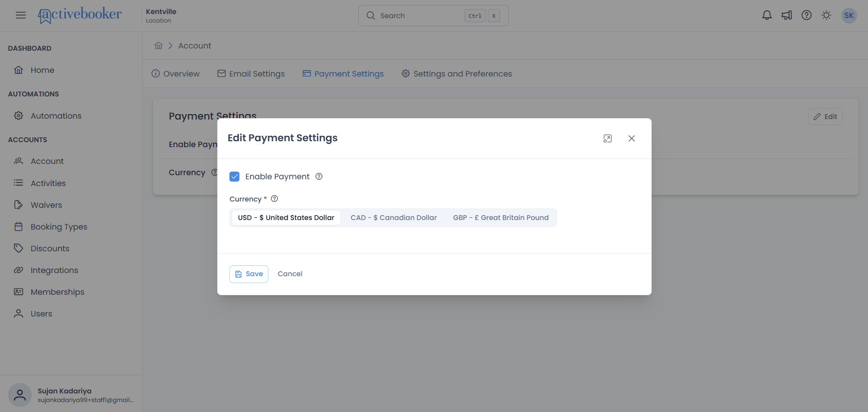Expand dialog to full screen icon
The width and height of the screenshot is (868, 412).
point(608,139)
